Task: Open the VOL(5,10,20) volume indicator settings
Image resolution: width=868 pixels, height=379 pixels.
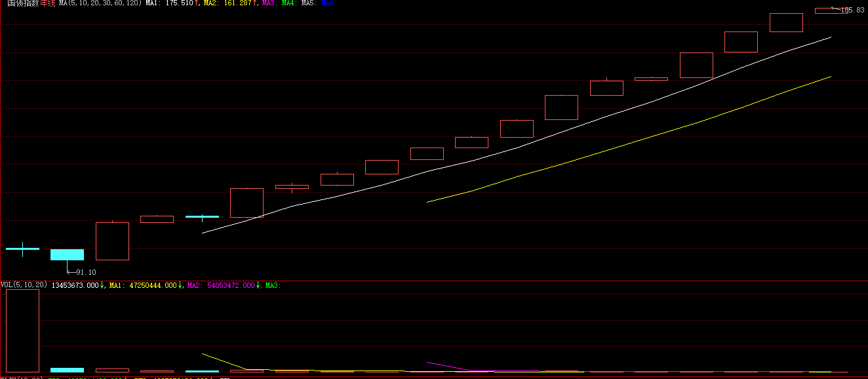Action: click(24, 285)
